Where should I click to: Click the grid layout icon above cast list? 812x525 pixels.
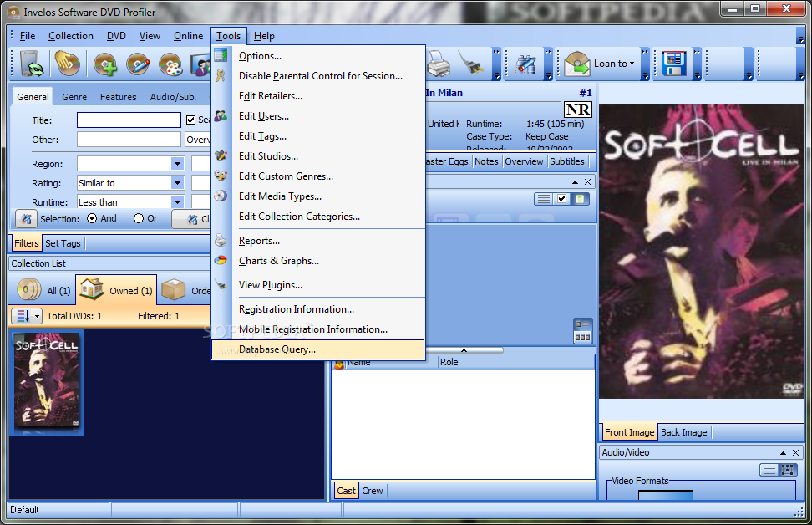[x=582, y=338]
